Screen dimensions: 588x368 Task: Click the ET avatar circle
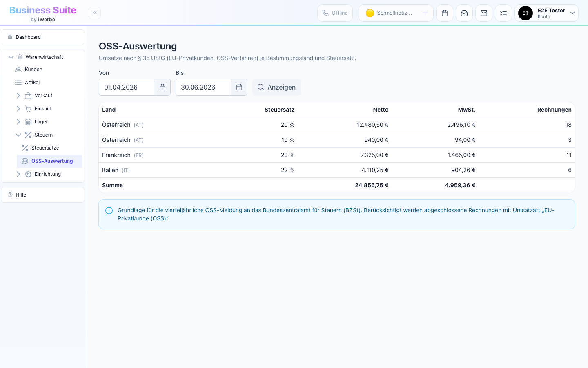(526, 13)
